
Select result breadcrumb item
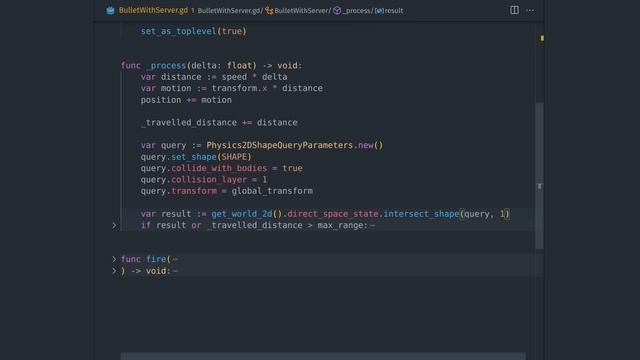[x=394, y=11]
